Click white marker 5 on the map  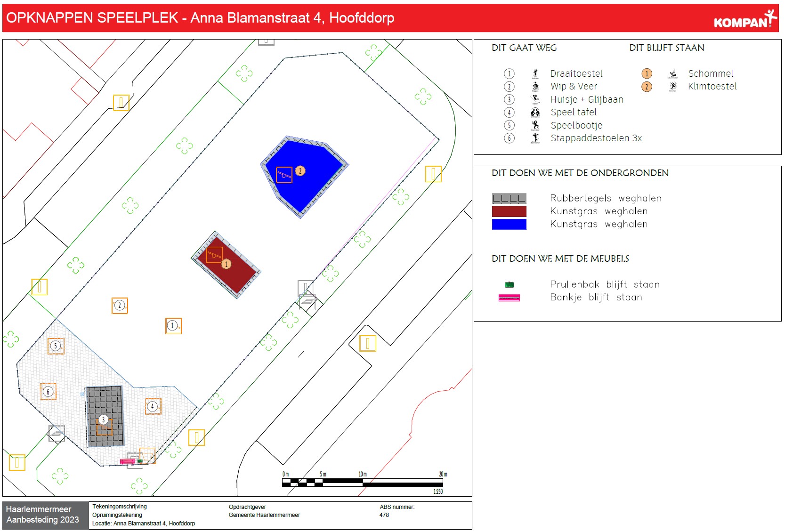56,346
